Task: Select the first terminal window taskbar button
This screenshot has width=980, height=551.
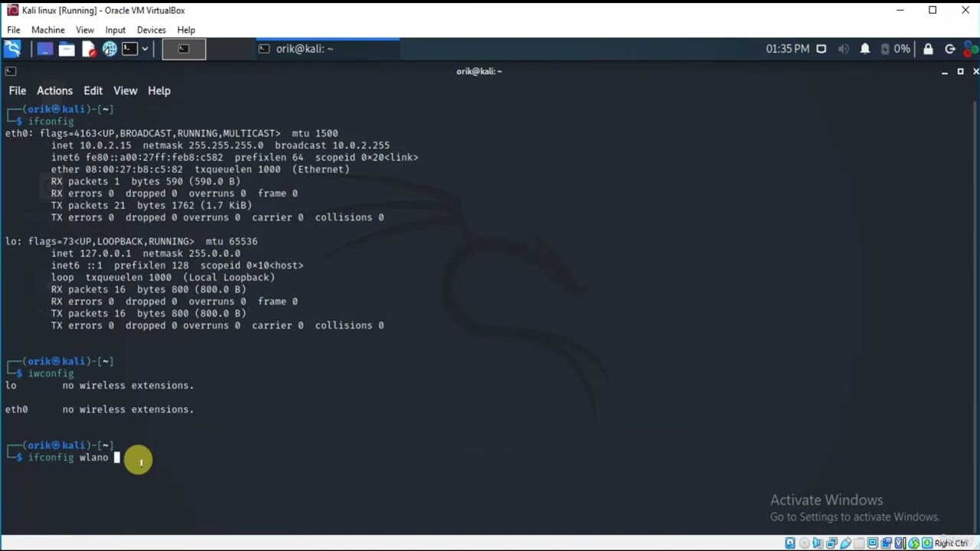Action: [184, 49]
